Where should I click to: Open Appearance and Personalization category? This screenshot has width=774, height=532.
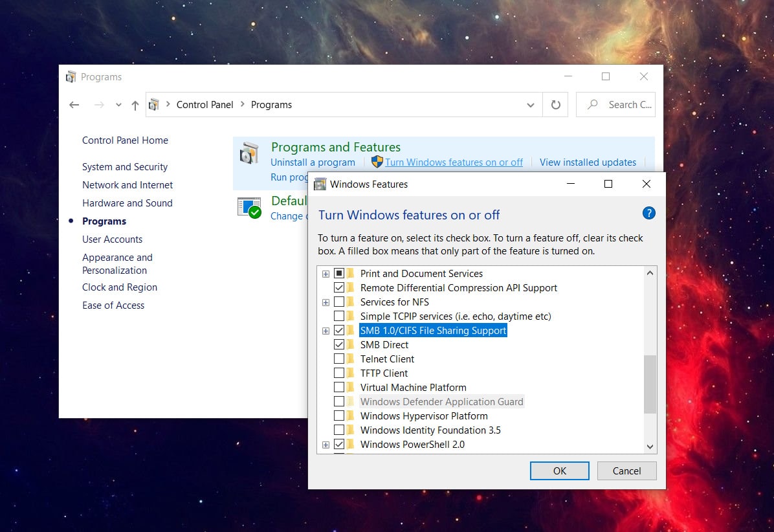(x=118, y=264)
